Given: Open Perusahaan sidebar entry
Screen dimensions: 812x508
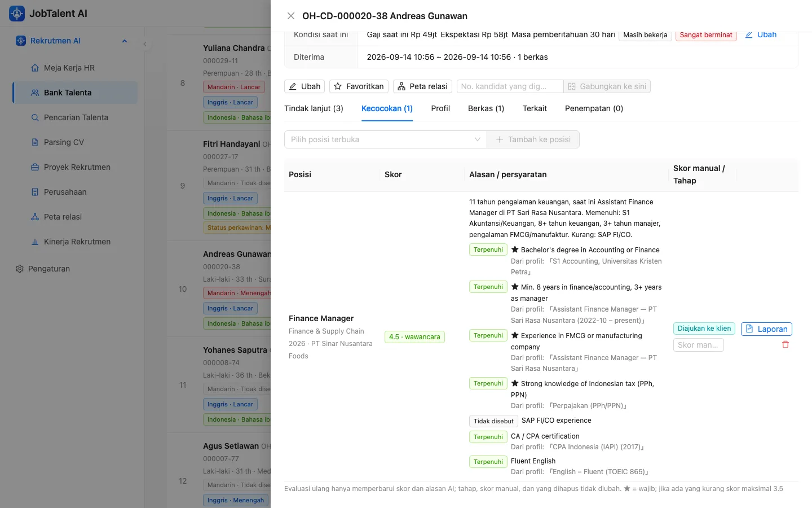Looking at the screenshot, I should [x=75, y=192].
